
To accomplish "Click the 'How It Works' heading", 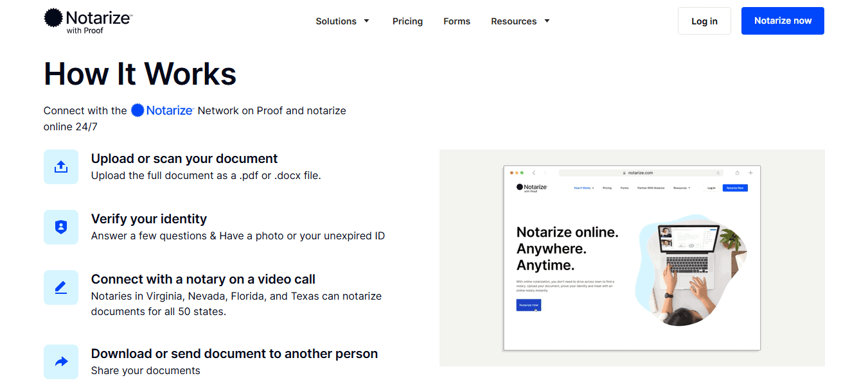I will [x=140, y=74].
